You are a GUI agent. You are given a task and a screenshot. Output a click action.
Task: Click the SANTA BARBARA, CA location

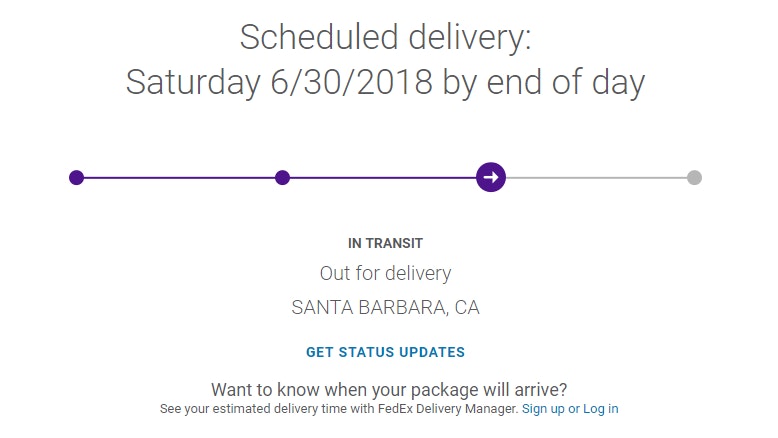coord(385,308)
